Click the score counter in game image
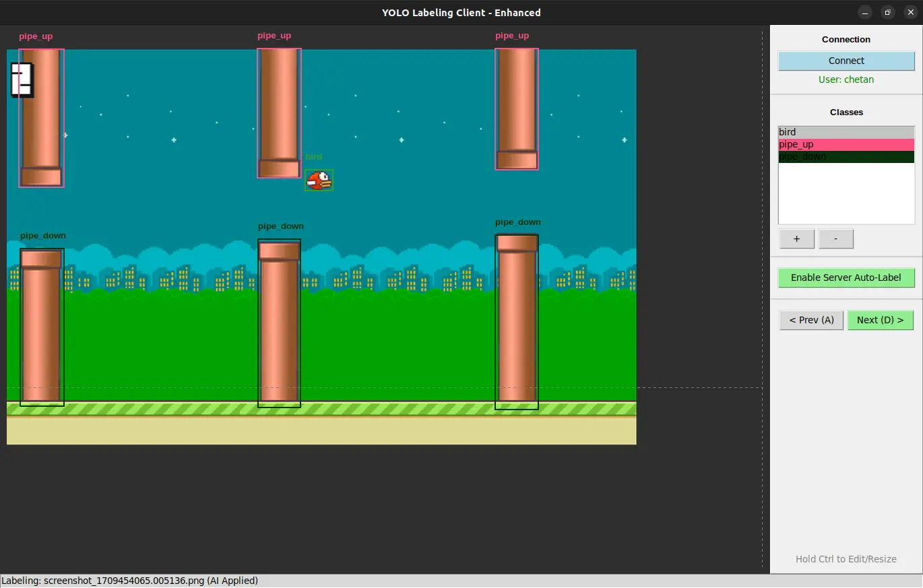 point(22,79)
